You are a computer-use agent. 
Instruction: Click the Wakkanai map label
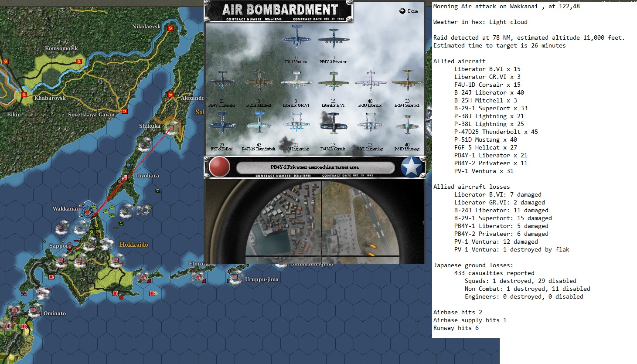click(x=65, y=209)
